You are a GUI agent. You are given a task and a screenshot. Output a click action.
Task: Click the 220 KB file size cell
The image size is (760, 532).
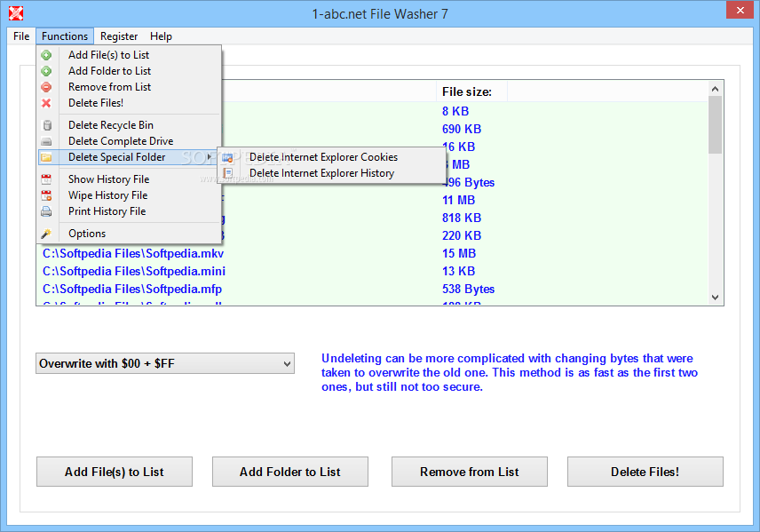(x=462, y=235)
